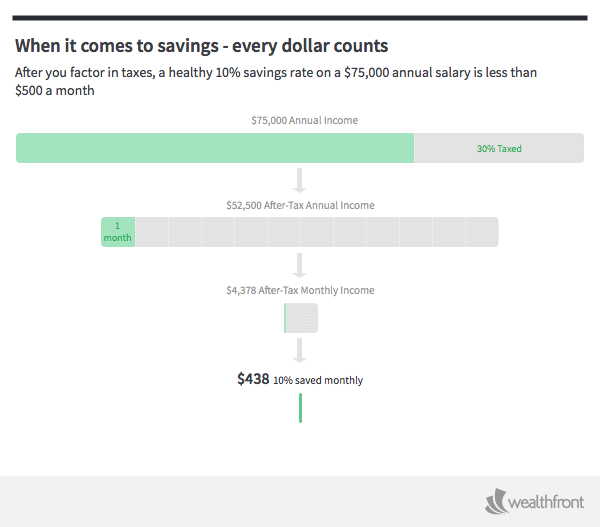Image resolution: width=600 pixels, height=527 pixels.
Task: Click the down arrow above the $438 figure
Action: [x=300, y=350]
